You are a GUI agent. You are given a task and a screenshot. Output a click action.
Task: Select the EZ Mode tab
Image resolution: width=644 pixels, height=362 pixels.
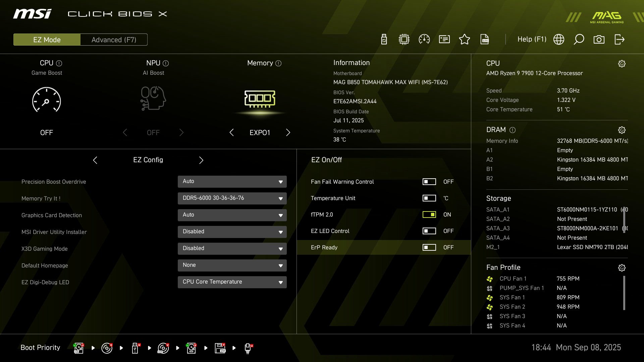click(x=47, y=40)
